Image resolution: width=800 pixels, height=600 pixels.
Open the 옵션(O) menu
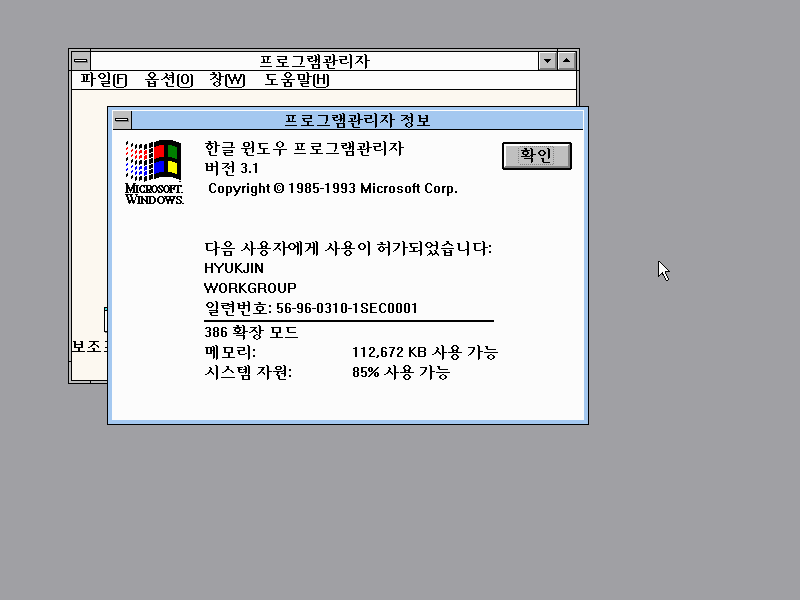tap(169, 80)
